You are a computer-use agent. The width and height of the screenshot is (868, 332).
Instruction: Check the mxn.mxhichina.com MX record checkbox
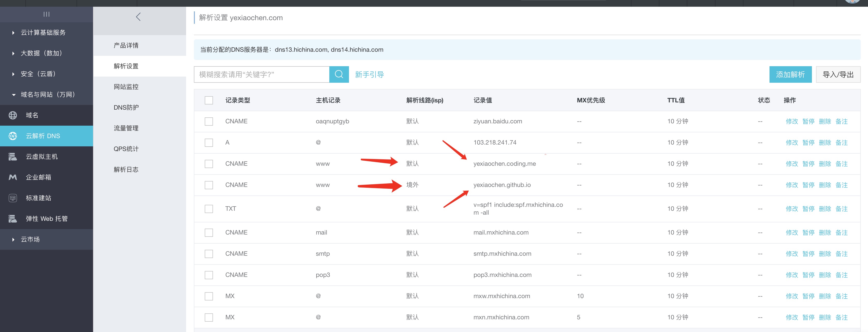pyautogui.click(x=209, y=318)
